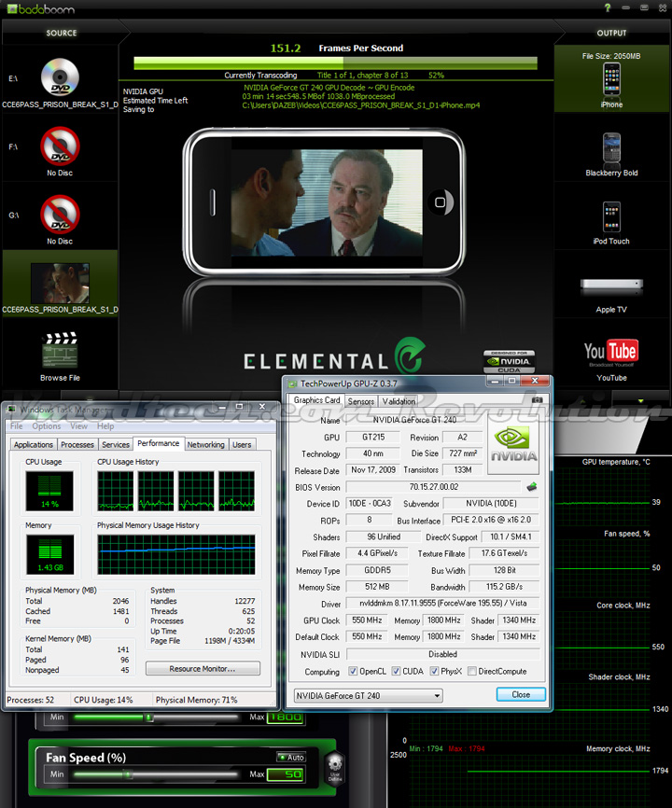Choose iPod Touch output device
The height and width of the screenshot is (808, 672).
click(611, 217)
